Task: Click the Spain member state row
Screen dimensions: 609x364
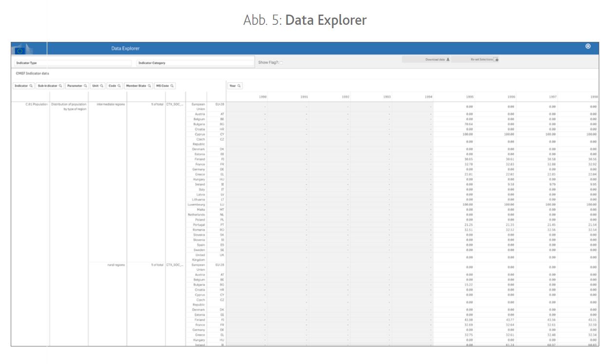Action: [x=201, y=245]
